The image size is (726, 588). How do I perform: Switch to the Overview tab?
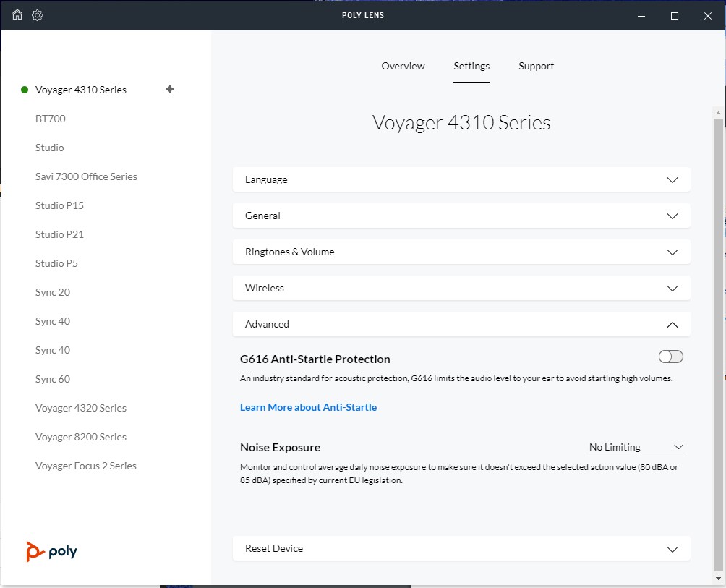click(403, 66)
